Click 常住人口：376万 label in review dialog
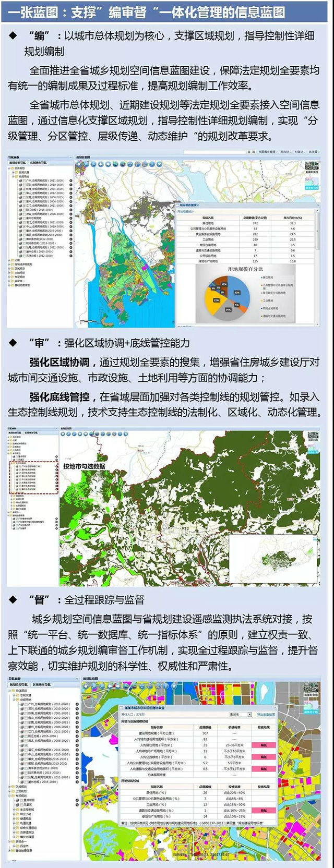The height and width of the screenshot is (868, 334). [x=133, y=714]
